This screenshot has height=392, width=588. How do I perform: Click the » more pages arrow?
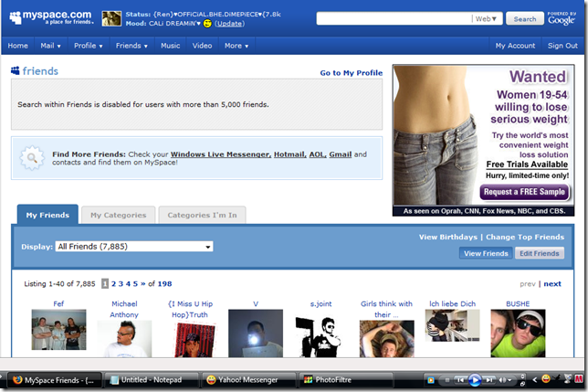click(142, 284)
